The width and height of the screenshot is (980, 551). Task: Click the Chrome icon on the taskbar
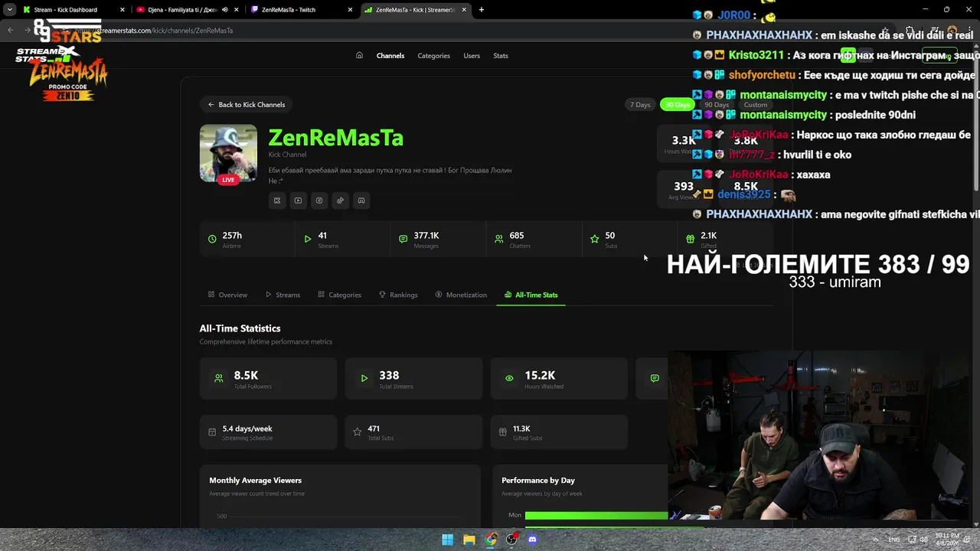[491, 540]
